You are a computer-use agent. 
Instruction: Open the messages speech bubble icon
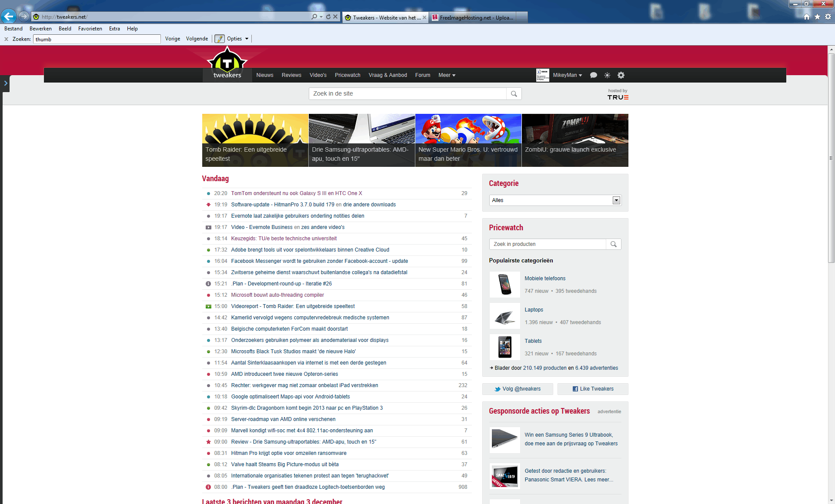tap(593, 75)
